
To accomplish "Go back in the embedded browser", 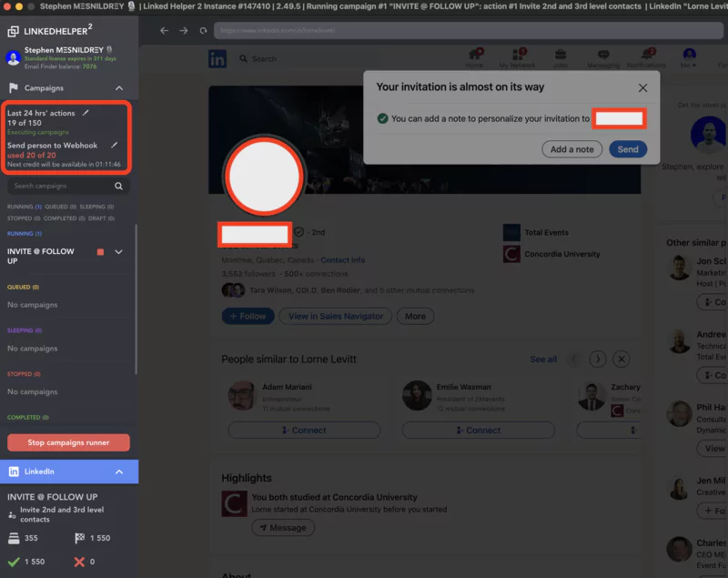I will point(164,31).
